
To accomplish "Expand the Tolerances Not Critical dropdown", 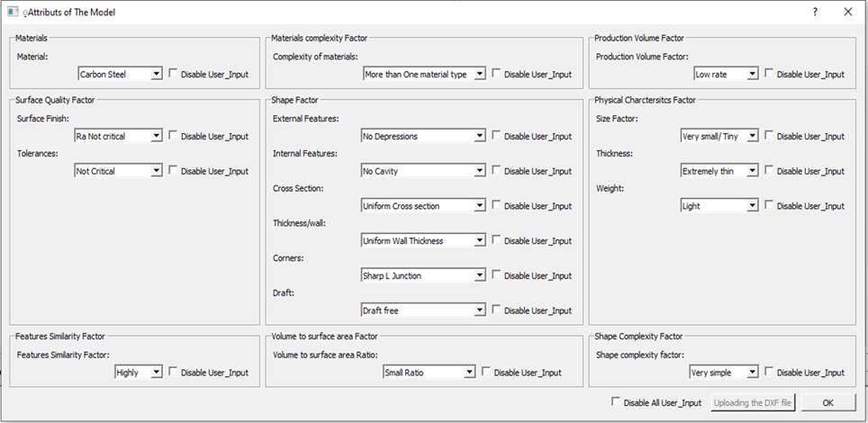I will pos(119,171).
